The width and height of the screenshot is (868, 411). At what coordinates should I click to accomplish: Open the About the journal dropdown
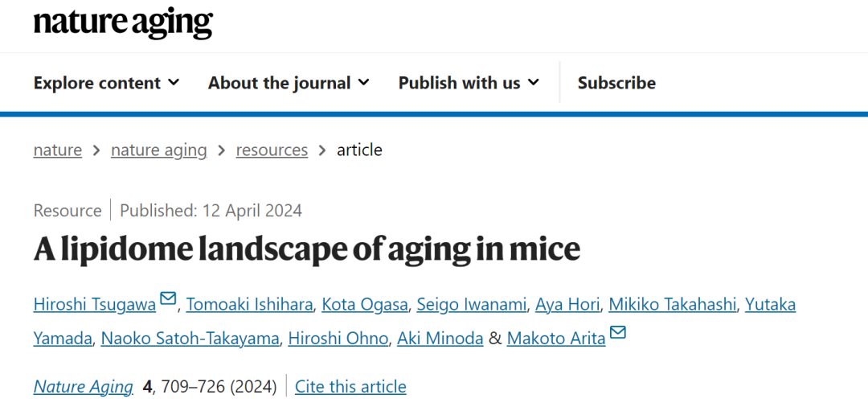click(289, 83)
